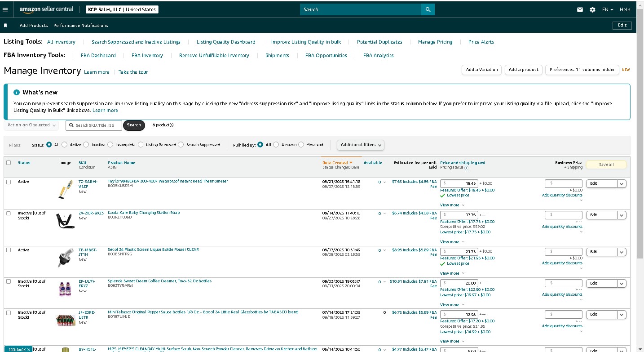Image resolution: width=644 pixels, height=352 pixels.
Task: Click the info icon in What's new
Action: (x=17, y=92)
